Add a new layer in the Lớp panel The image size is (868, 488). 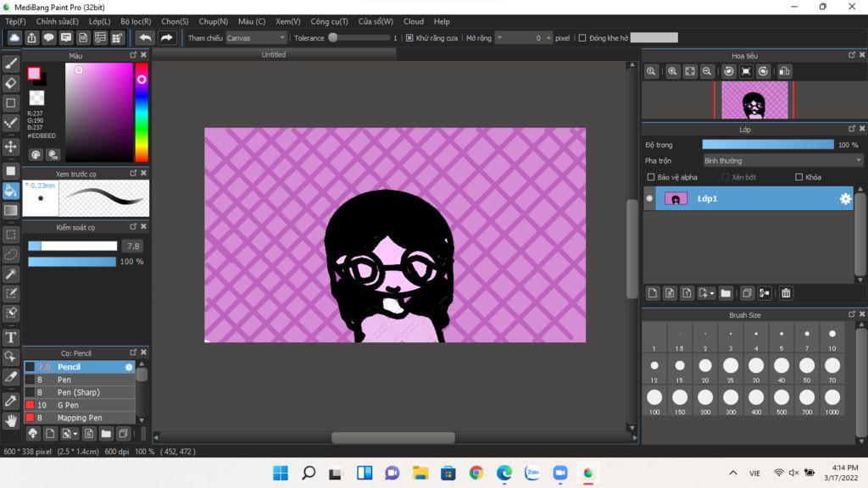[x=653, y=293]
